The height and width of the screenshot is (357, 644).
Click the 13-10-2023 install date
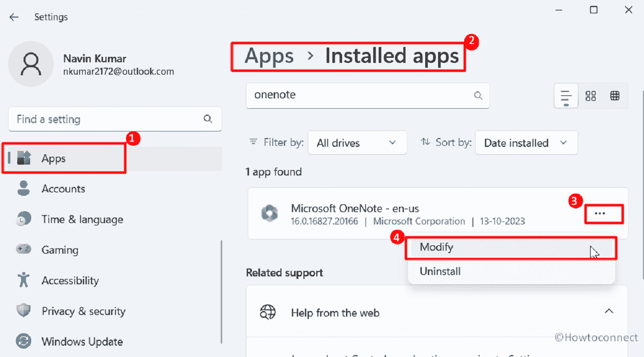(503, 221)
